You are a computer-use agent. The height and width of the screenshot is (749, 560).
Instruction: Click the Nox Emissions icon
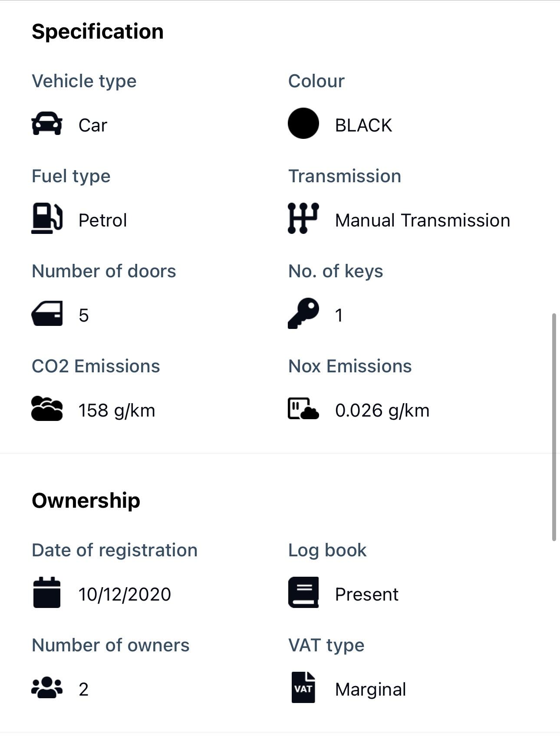click(303, 409)
